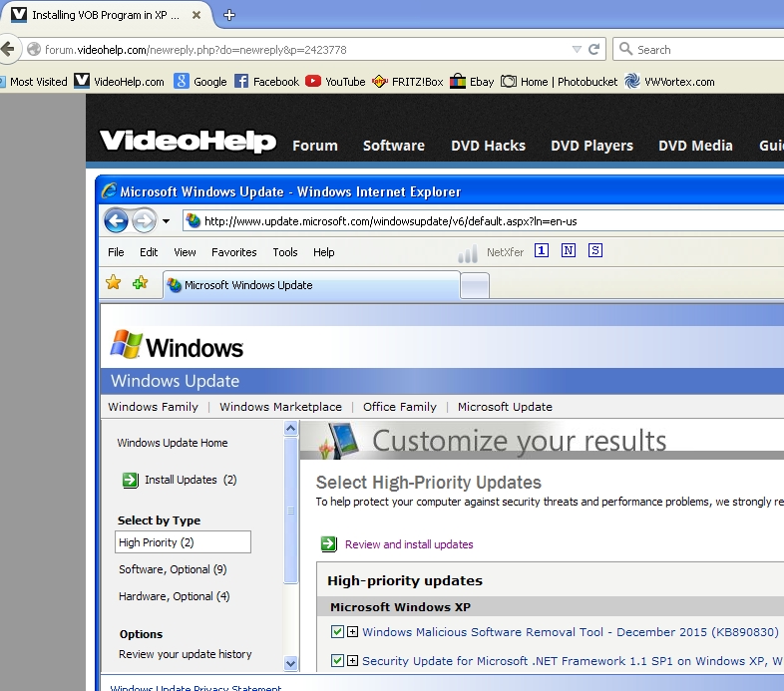Open the VWVortex.com bookmark
The width and height of the screenshot is (784, 691).
pos(669,82)
